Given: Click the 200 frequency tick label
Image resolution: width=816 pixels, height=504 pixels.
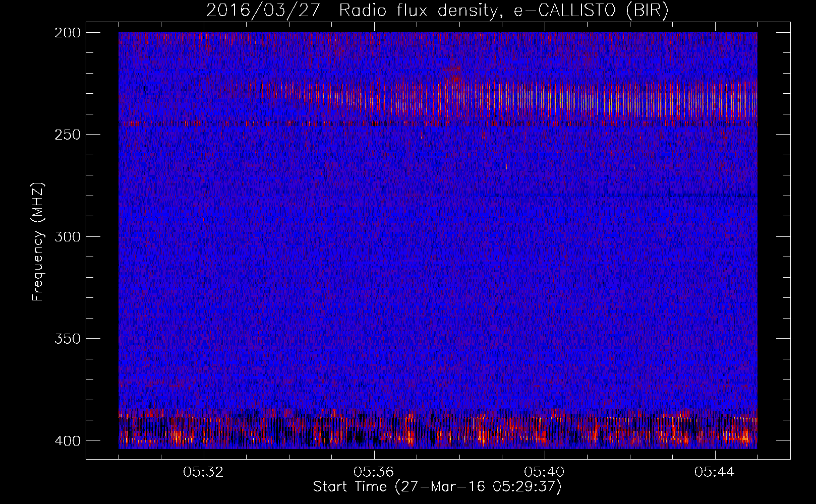Looking at the screenshot, I should (67, 33).
